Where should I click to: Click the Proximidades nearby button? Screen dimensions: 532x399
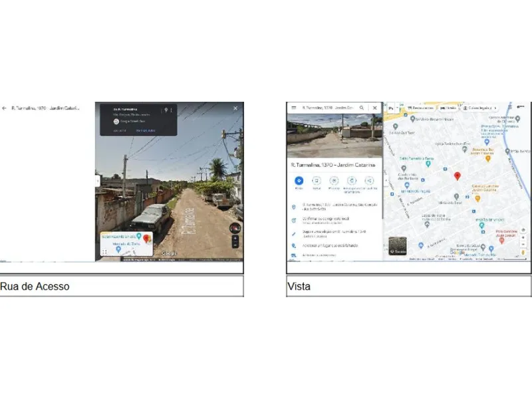(x=334, y=181)
